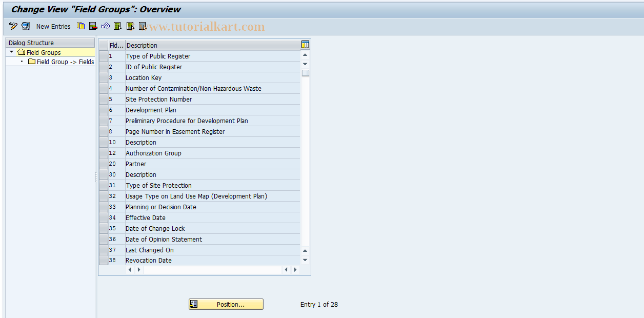
Task: Click 'Date of Opinion Statement' cell
Action: pos(213,239)
